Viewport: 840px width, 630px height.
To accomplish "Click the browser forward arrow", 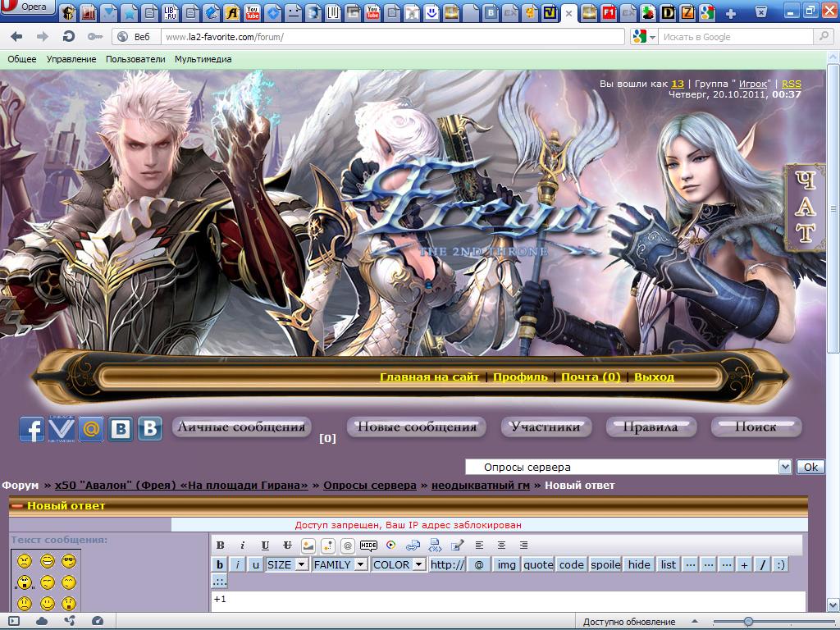I will click(x=42, y=36).
